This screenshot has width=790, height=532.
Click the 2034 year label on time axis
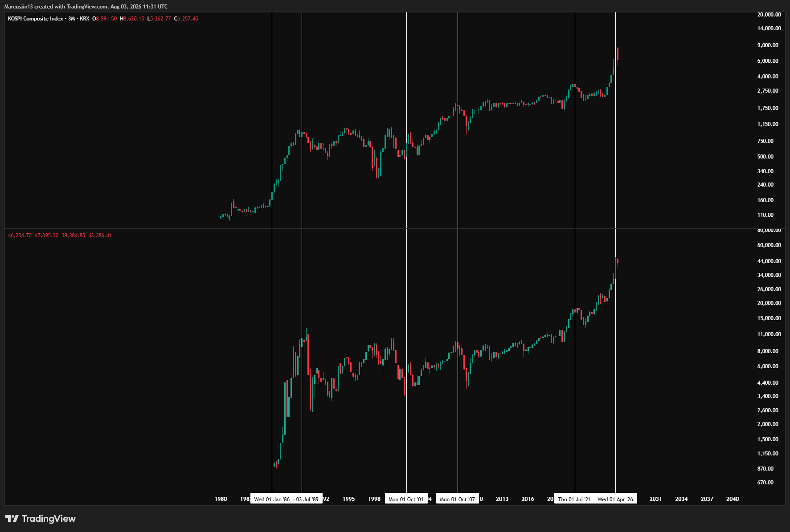[682, 499]
